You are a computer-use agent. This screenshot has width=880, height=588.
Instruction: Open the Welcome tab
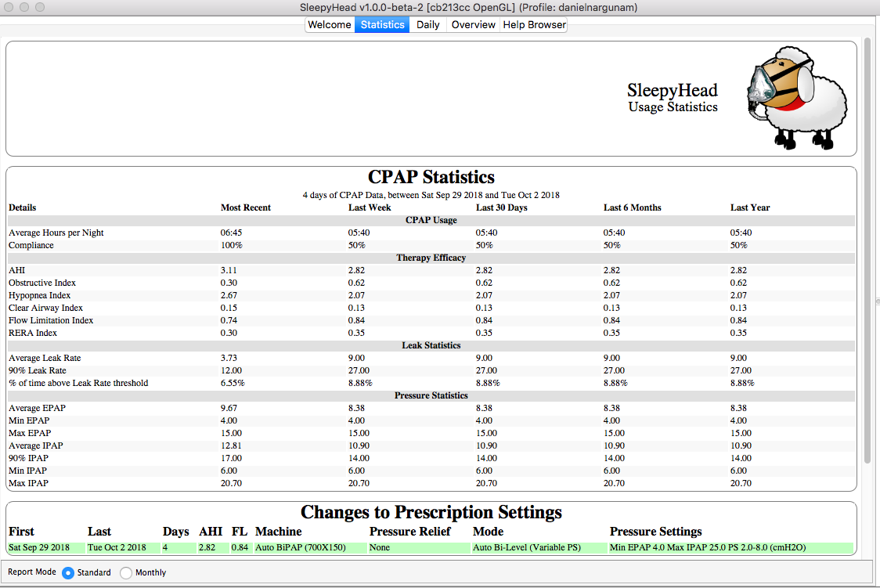click(330, 25)
